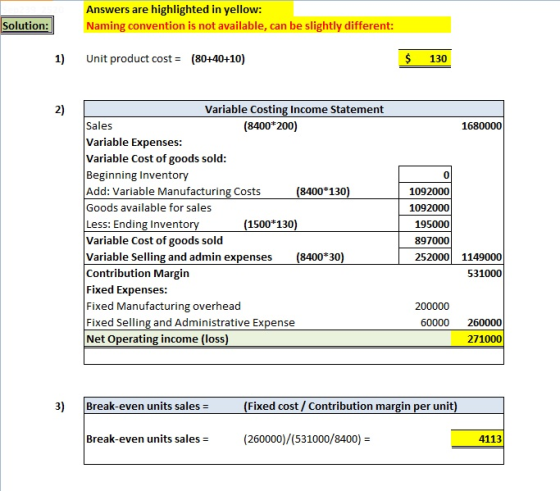This screenshot has height=491, width=560.
Task: Select the 252000 value cell
Action: pos(425,257)
